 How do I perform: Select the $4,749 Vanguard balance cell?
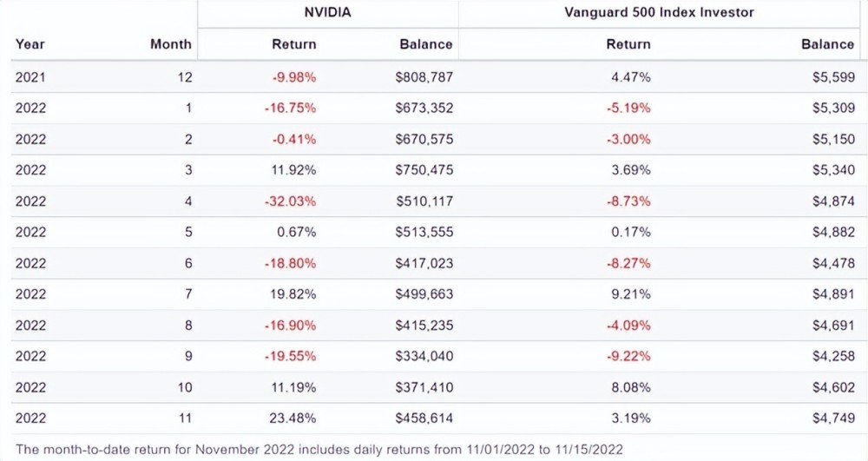(x=836, y=418)
